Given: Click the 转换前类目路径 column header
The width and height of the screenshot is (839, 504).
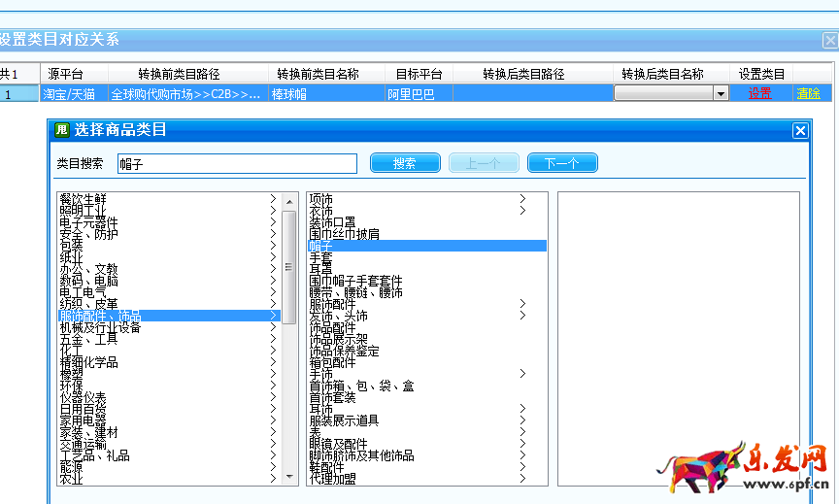Looking at the screenshot, I should pos(179,74).
